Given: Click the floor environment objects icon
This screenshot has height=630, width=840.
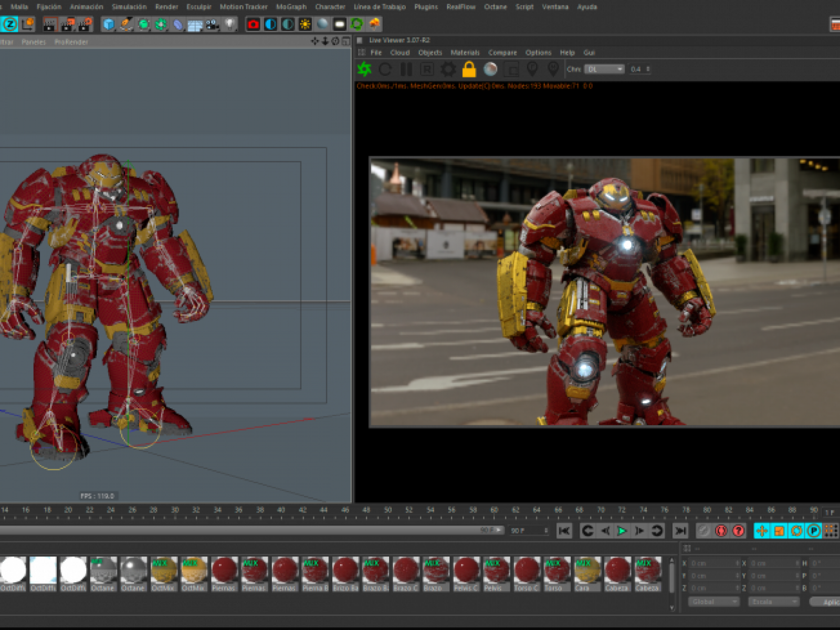Looking at the screenshot, I should (x=195, y=24).
